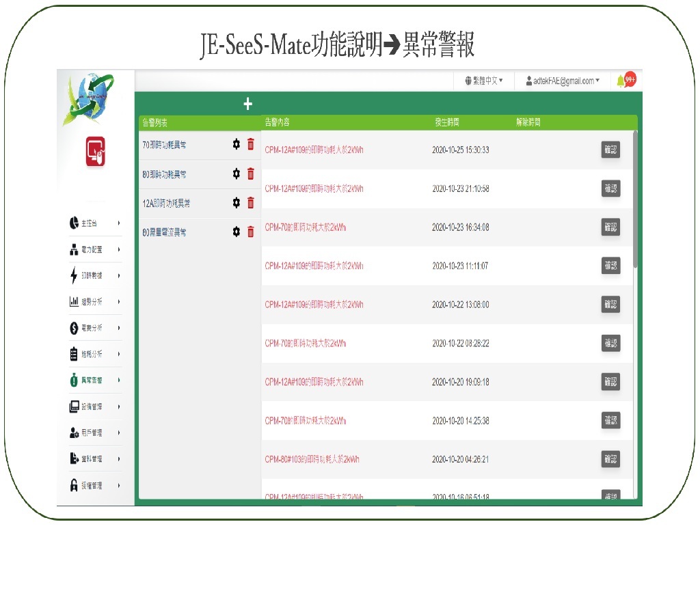Screen dimensions: 700x604
Task: Select 80需量電流異常 in the alarm list
Action: pos(165,232)
